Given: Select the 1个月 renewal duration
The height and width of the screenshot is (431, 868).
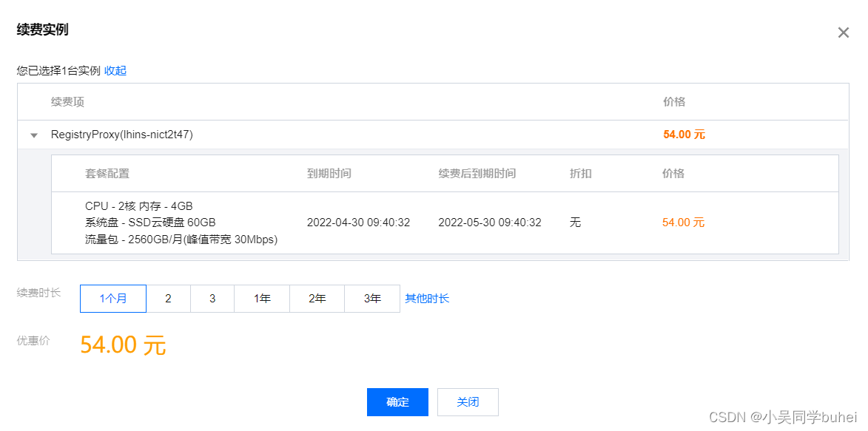Looking at the screenshot, I should pos(113,299).
